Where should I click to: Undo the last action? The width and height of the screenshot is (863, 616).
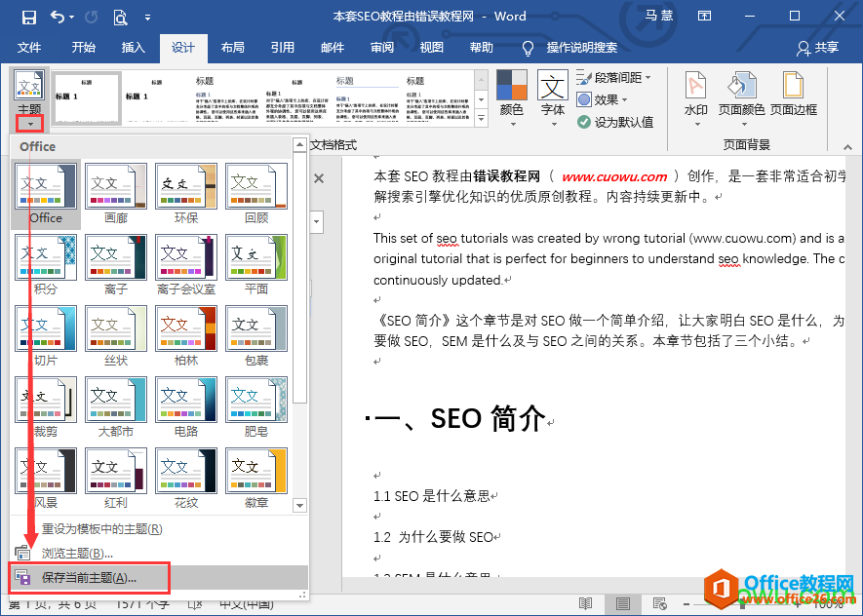click(x=59, y=17)
